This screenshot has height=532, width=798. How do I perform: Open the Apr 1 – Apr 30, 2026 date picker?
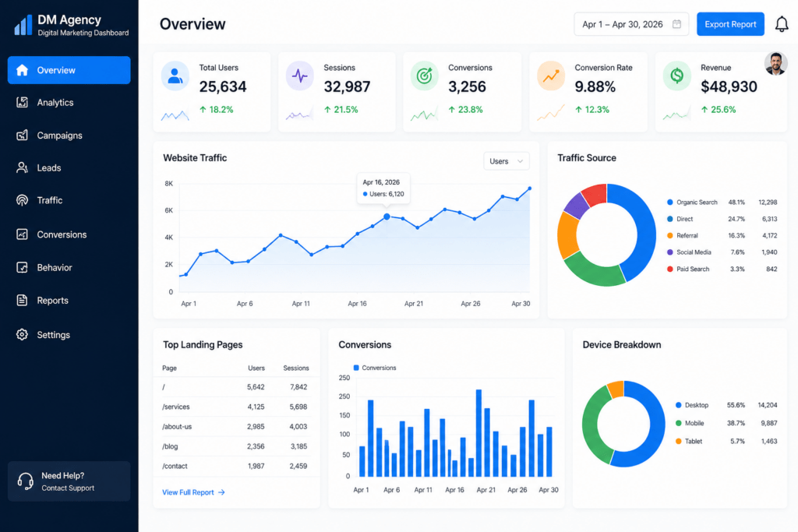click(x=631, y=24)
